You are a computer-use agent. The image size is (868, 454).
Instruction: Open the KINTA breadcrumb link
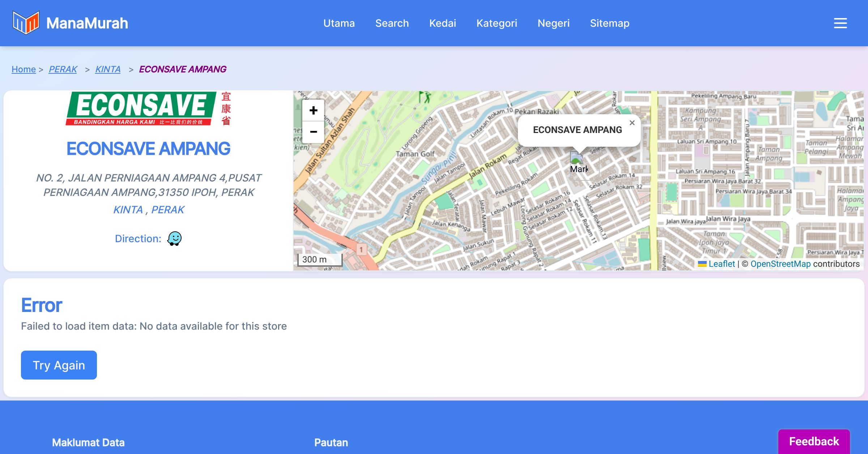pos(108,69)
